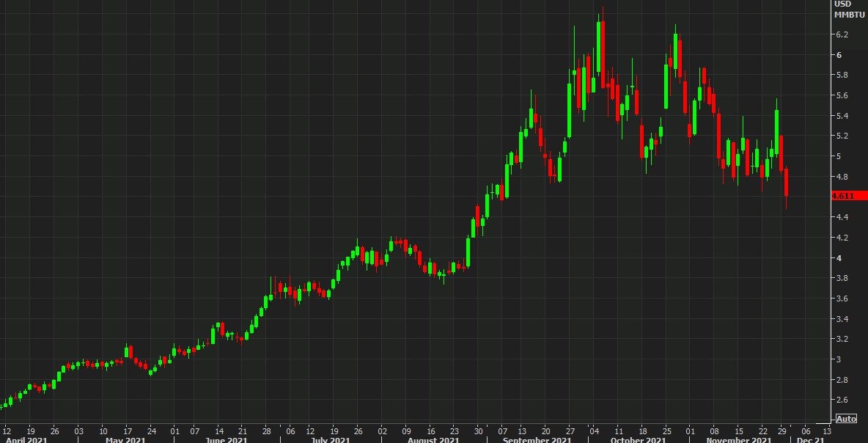Click the 2.8 price axis label
Screen dimensions: 868x443
[842, 380]
